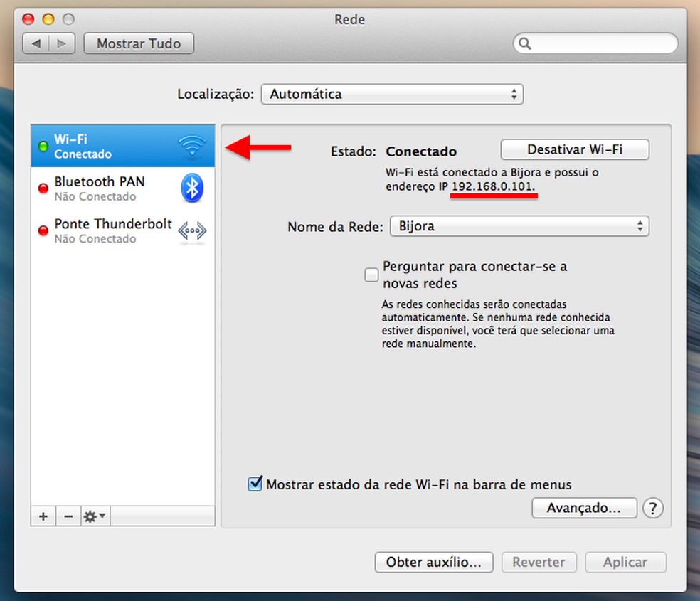Open the Avançado settings
Image resolution: width=700 pixels, height=601 pixels.
(x=584, y=508)
